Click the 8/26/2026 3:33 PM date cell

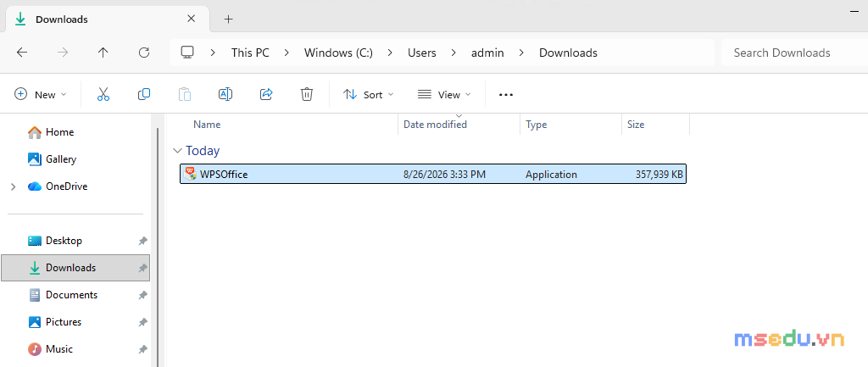(444, 175)
